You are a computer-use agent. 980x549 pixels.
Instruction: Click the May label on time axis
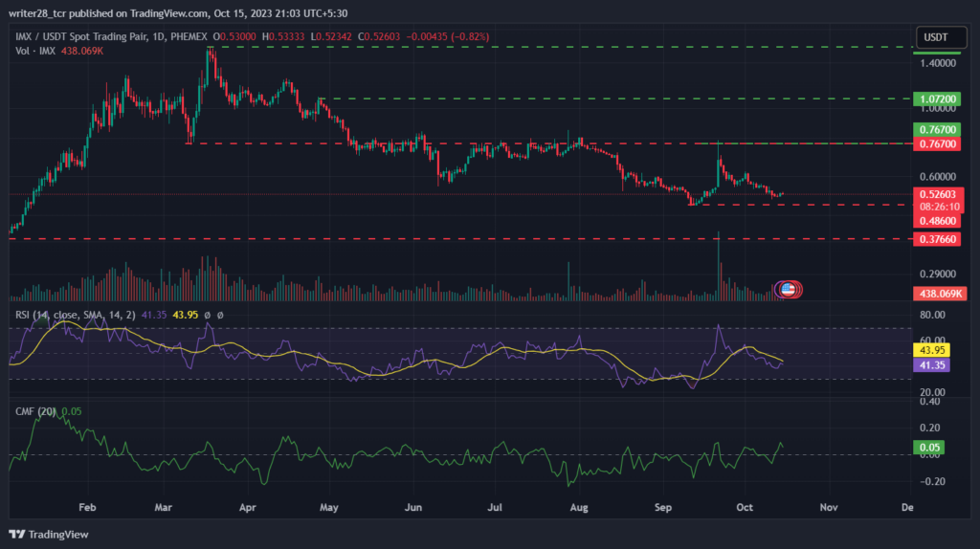pyautogui.click(x=329, y=507)
